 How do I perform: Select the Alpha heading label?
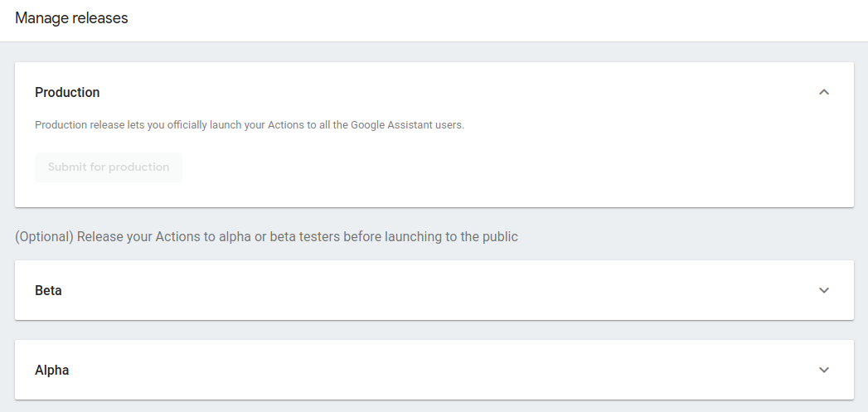coord(51,371)
